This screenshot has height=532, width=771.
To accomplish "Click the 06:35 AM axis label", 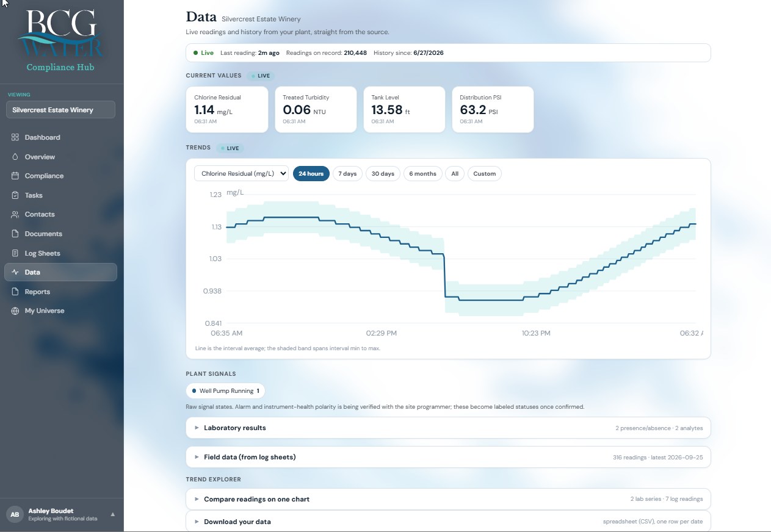I will click(226, 333).
